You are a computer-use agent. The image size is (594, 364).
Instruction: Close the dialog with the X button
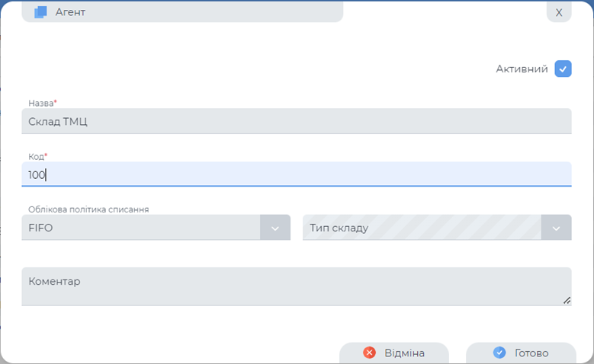tap(559, 12)
